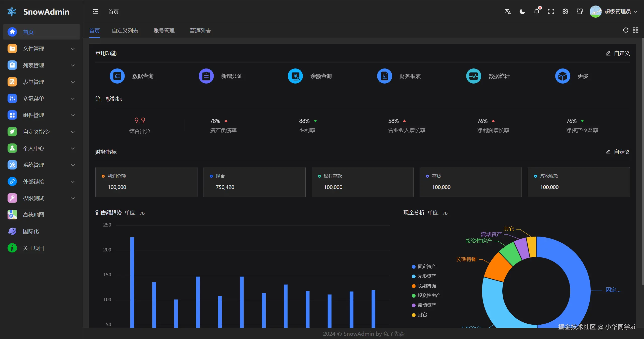Viewport: 644px width, 339px height.
Task: Refresh the page with reload icon
Action: 626,30
